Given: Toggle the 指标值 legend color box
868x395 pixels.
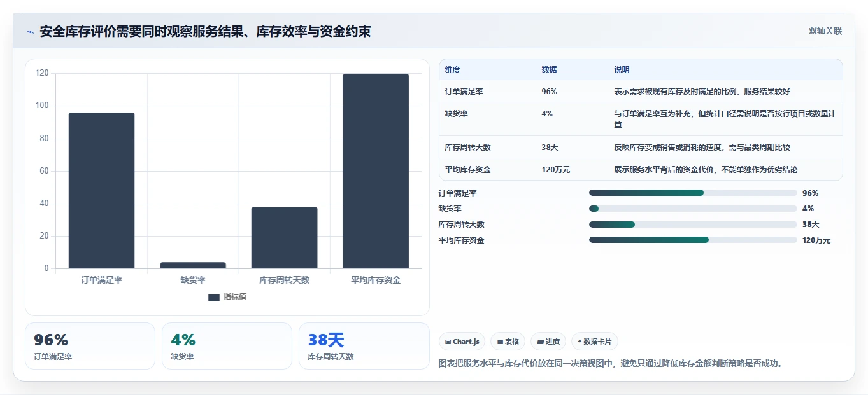Looking at the screenshot, I should pos(214,297).
